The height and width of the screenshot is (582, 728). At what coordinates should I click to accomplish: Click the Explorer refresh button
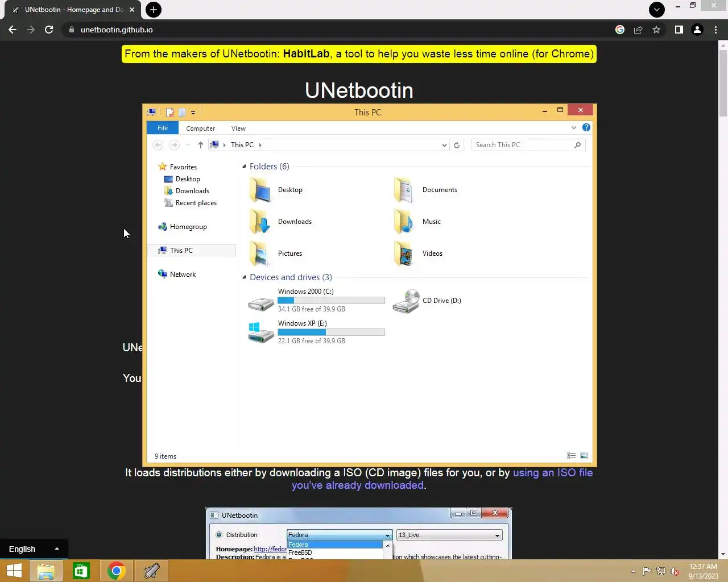(x=457, y=145)
